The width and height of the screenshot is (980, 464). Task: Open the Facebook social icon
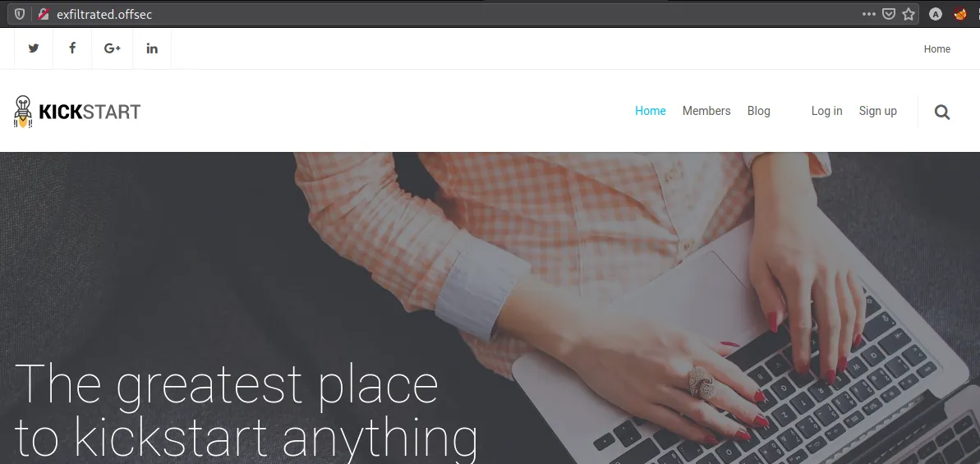coord(72,48)
